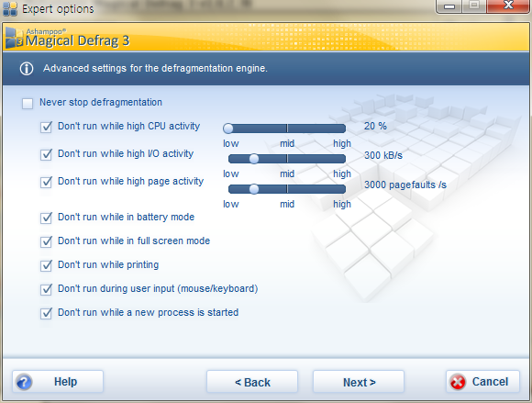The width and height of the screenshot is (532, 403).
Task: Enable Never stop defragmentation checkbox
Action: click(28, 103)
